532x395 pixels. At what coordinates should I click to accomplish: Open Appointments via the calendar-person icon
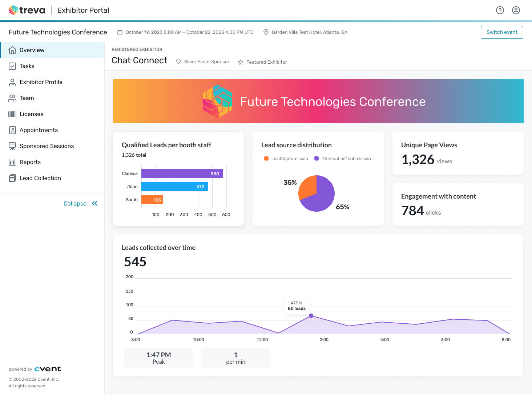[x=12, y=130]
